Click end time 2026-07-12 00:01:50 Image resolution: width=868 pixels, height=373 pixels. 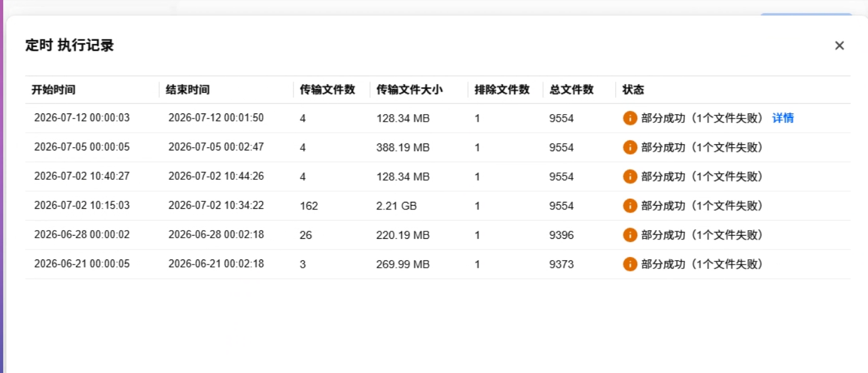coord(216,118)
